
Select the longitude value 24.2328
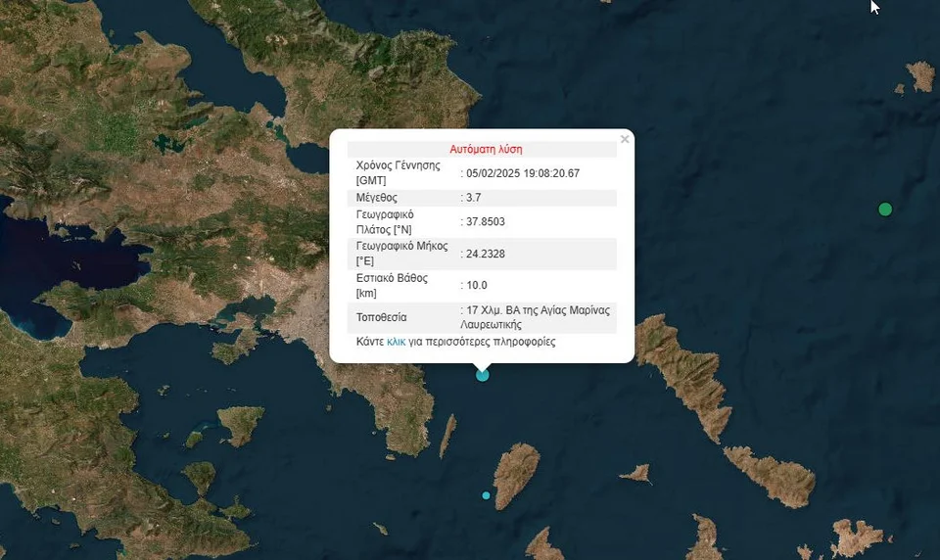[486, 254]
